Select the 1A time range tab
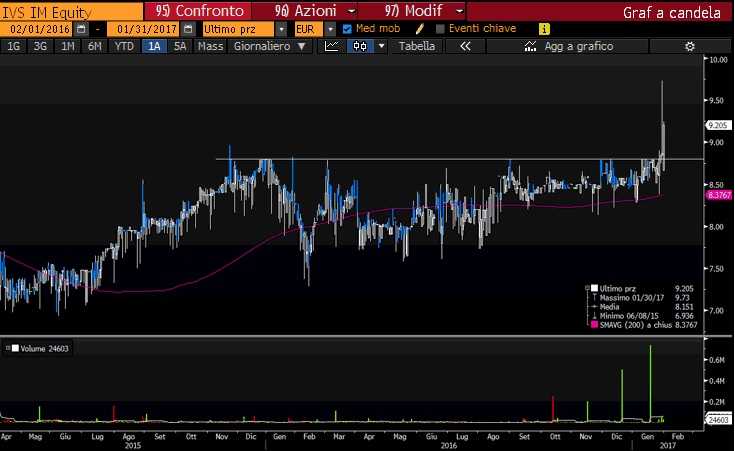Screen dimensions: 735x451 click(154, 46)
